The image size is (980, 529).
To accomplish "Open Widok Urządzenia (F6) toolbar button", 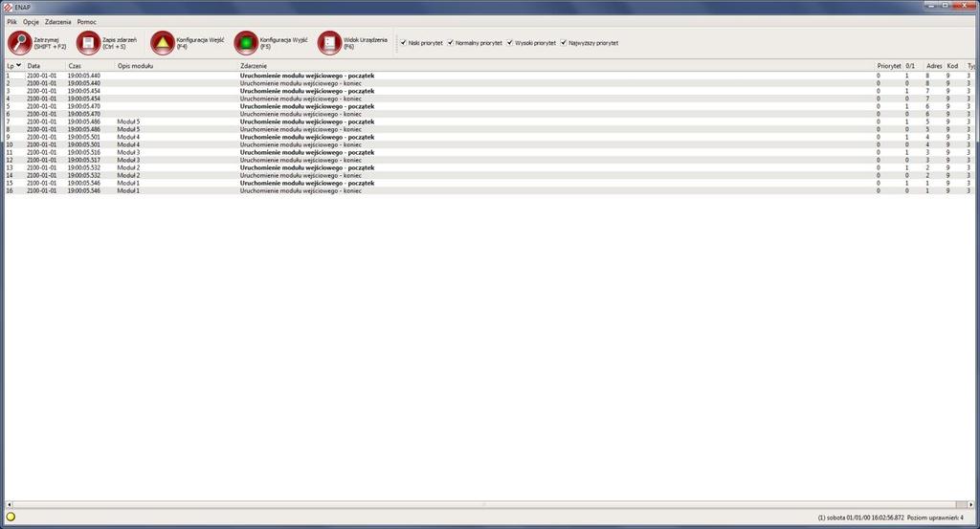I will point(352,43).
